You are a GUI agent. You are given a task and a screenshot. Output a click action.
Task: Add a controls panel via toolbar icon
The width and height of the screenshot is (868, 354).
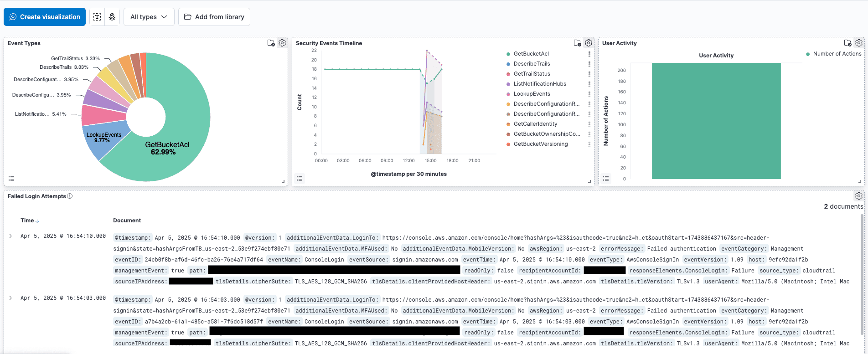click(x=112, y=17)
